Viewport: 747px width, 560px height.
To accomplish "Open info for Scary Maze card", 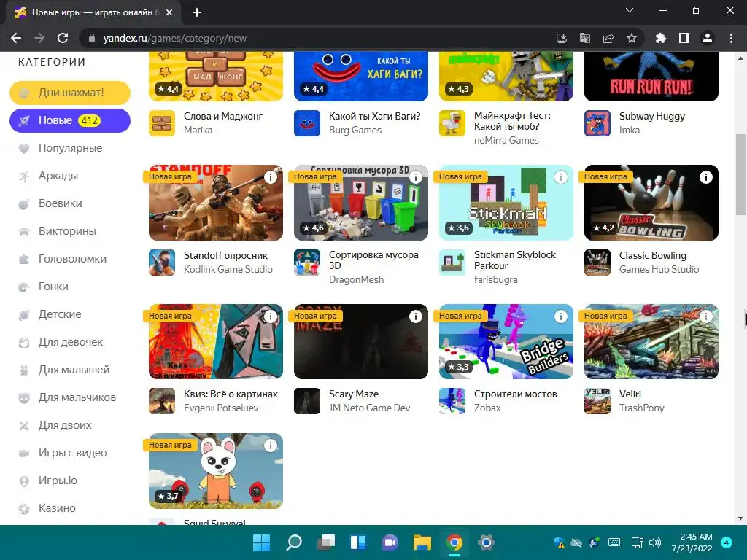I will pyautogui.click(x=415, y=316).
